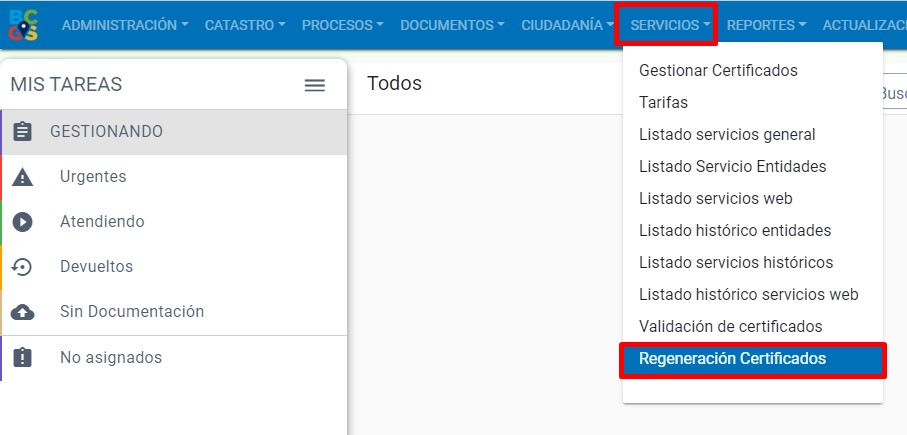Viewport: 907px width, 435px height.
Task: Click the Sin Documentación cloud upload icon
Action: (x=23, y=312)
